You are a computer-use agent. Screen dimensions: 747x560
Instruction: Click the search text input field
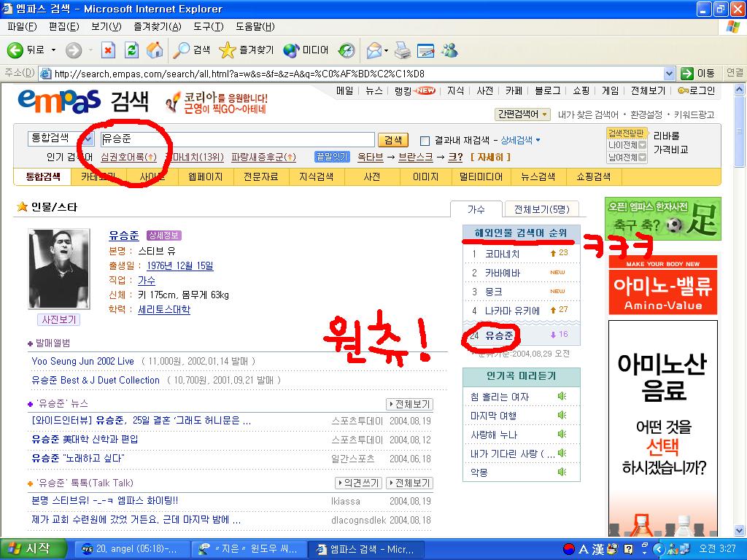238,139
